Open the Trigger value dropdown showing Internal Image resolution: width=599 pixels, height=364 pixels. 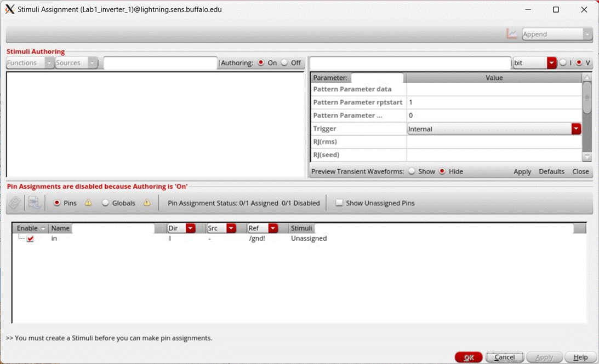(575, 129)
